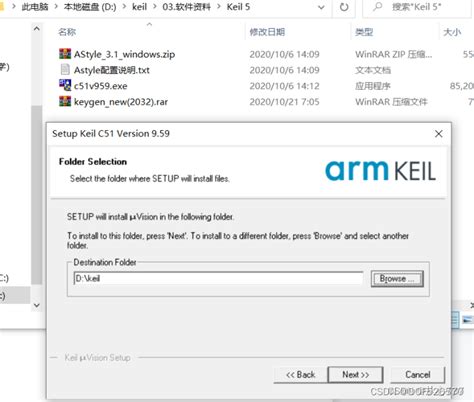Click the Destination Folder path field
Viewport: 474px width, 402px height.
(x=218, y=278)
